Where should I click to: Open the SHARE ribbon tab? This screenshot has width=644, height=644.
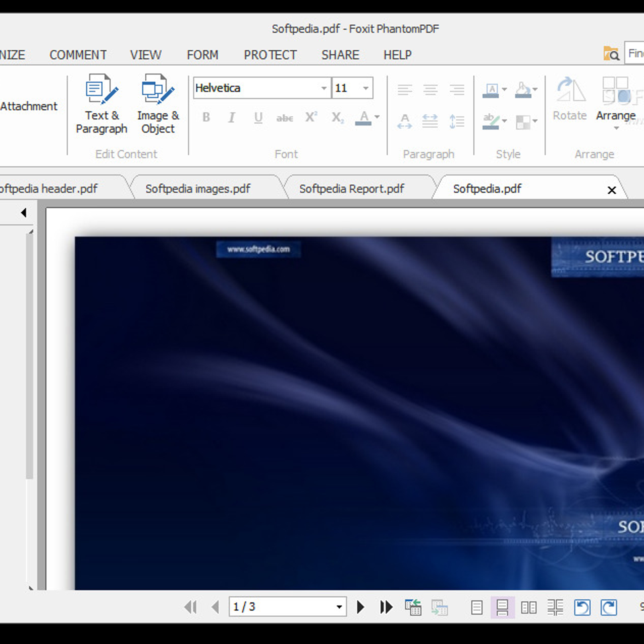[340, 55]
